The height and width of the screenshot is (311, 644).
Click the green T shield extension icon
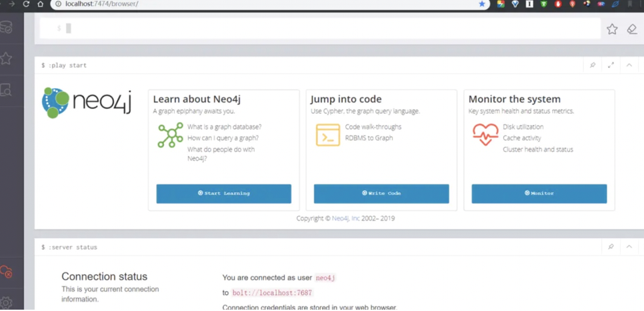coord(544,4)
